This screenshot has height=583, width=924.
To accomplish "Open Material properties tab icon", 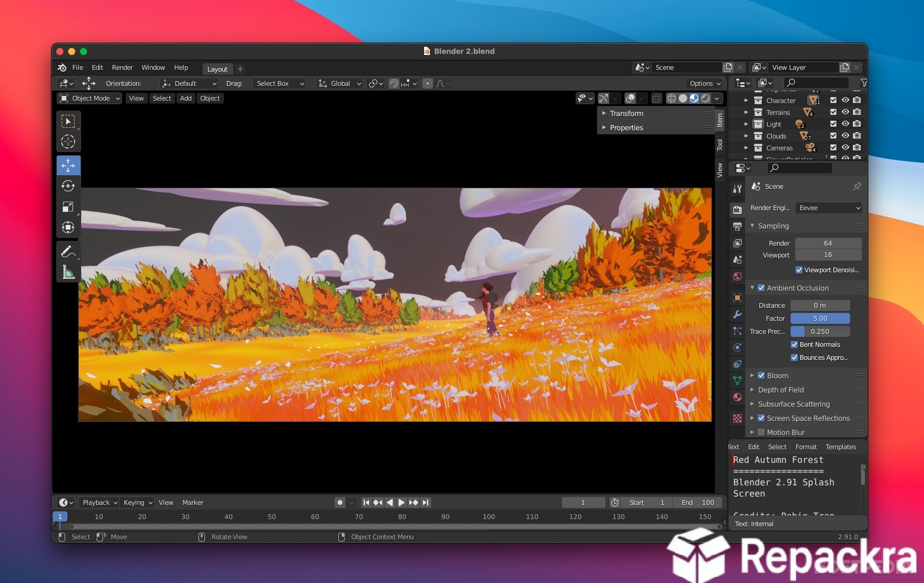I will [737, 397].
